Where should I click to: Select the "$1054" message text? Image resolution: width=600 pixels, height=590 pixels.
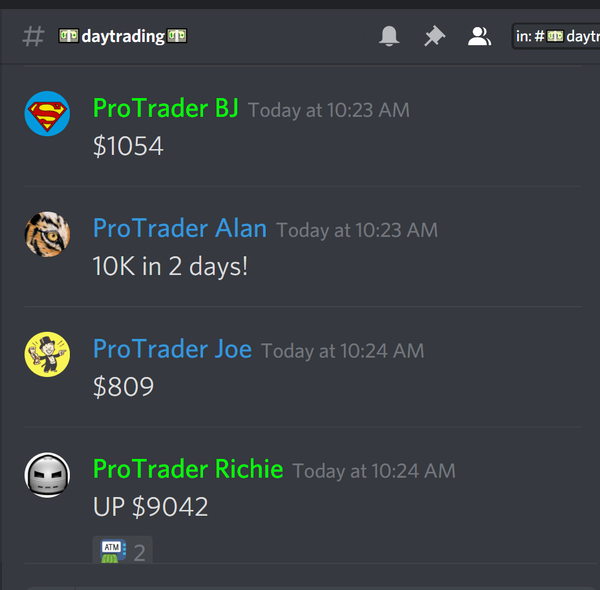(x=128, y=146)
